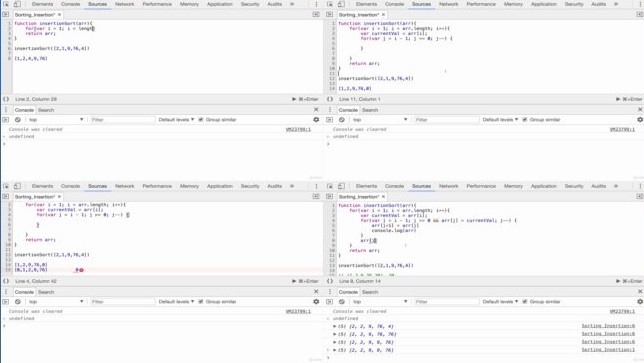Toggle Group similar checkbox in bottom-right console
This screenshot has width=644, height=363.
tap(525, 302)
